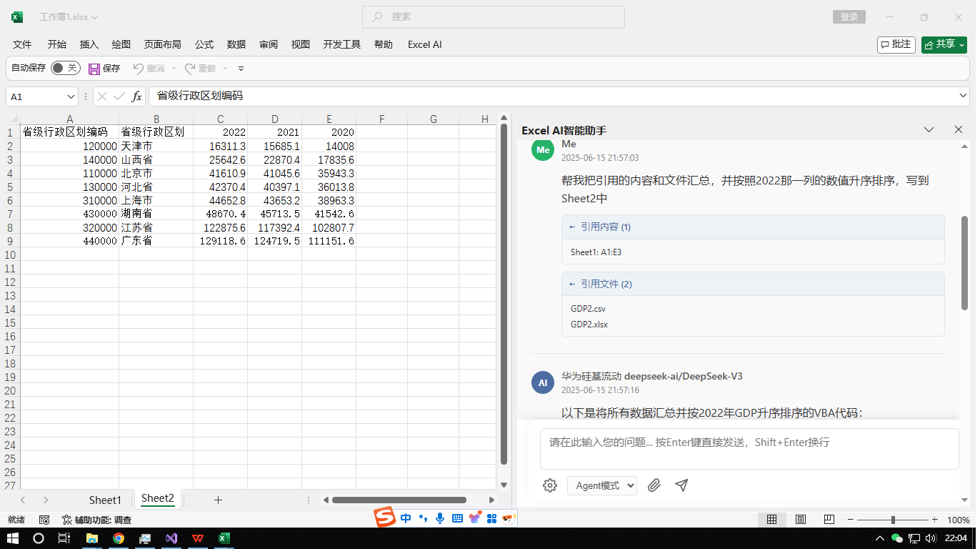
Task: Click the Sheet1: A1:E3 reference
Action: coord(596,252)
